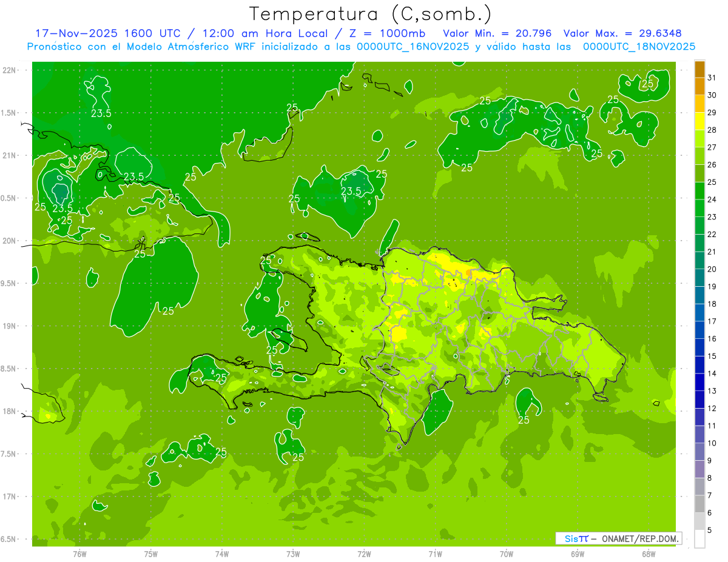Image resolution: width=728 pixels, height=562 pixels.
Task: Select the "0000UTC_18NOV2025" valid-until time text
Action: point(639,47)
